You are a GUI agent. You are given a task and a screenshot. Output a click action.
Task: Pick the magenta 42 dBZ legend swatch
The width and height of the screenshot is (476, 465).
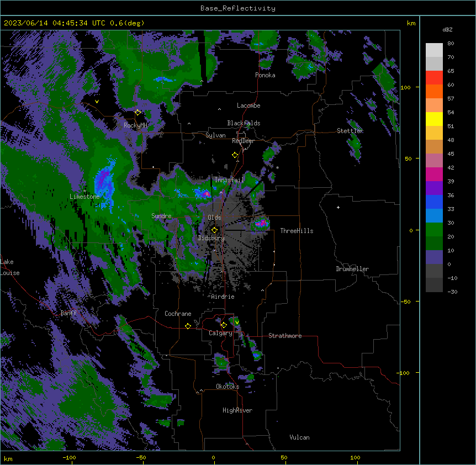[434, 174]
